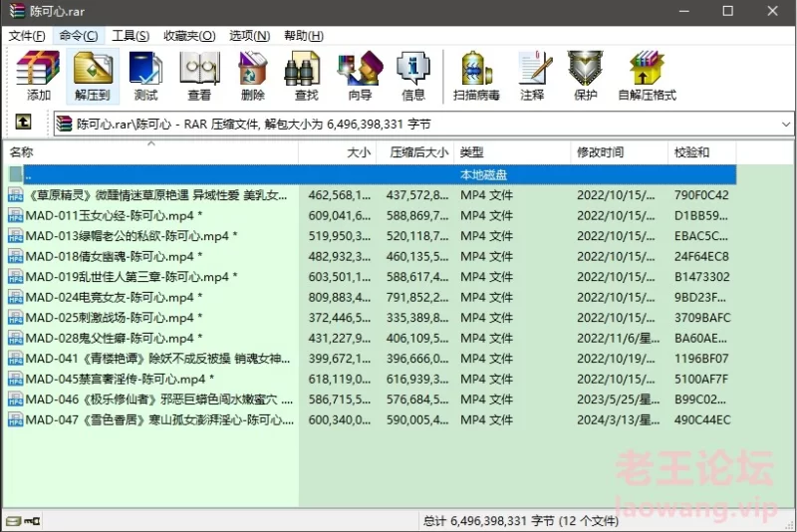
Task: Open the 帮助(H) menu
Action: coord(304,36)
